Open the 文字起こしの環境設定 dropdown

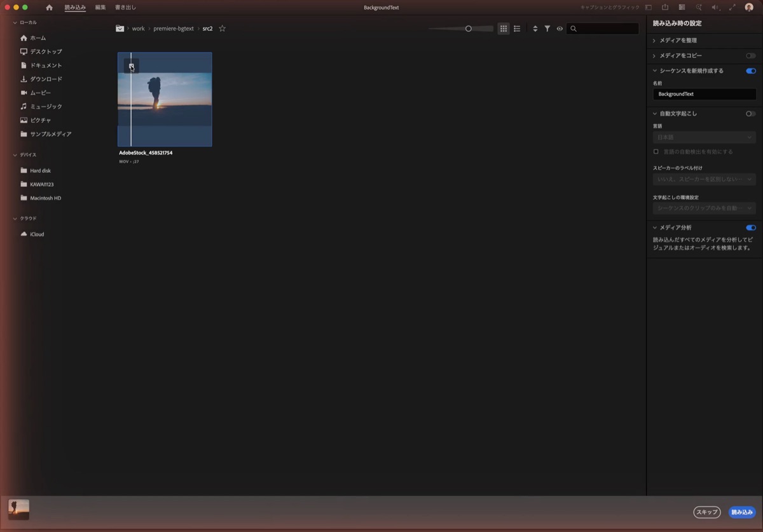click(x=705, y=208)
